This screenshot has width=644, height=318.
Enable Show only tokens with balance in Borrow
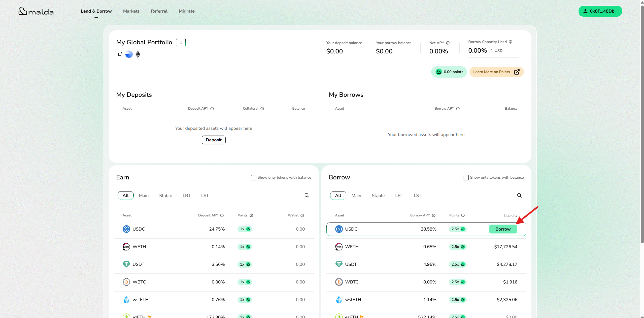coord(466,178)
